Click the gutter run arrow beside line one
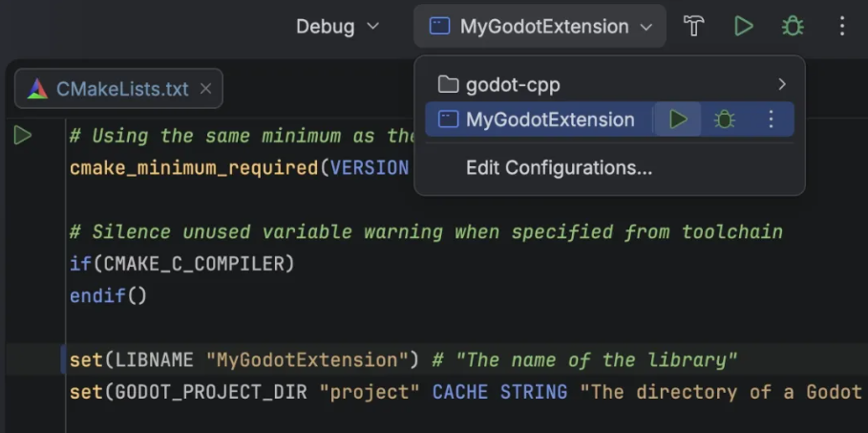 pos(23,136)
